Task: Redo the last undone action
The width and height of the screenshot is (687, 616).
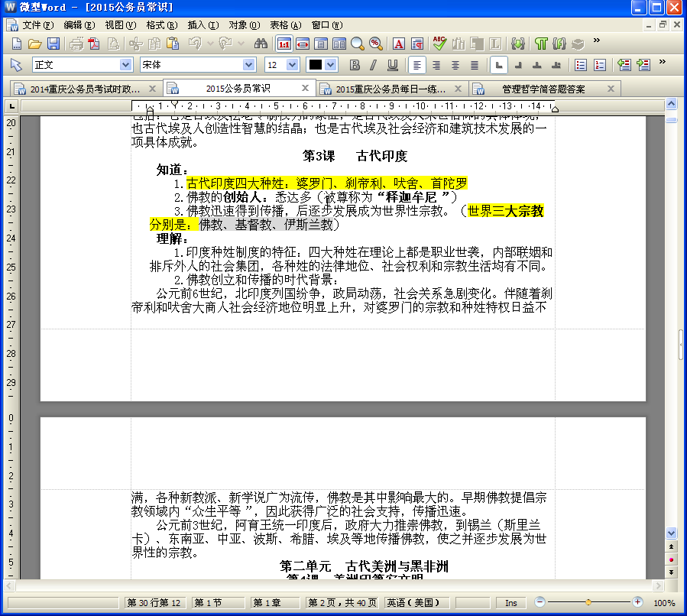Action: (x=225, y=44)
